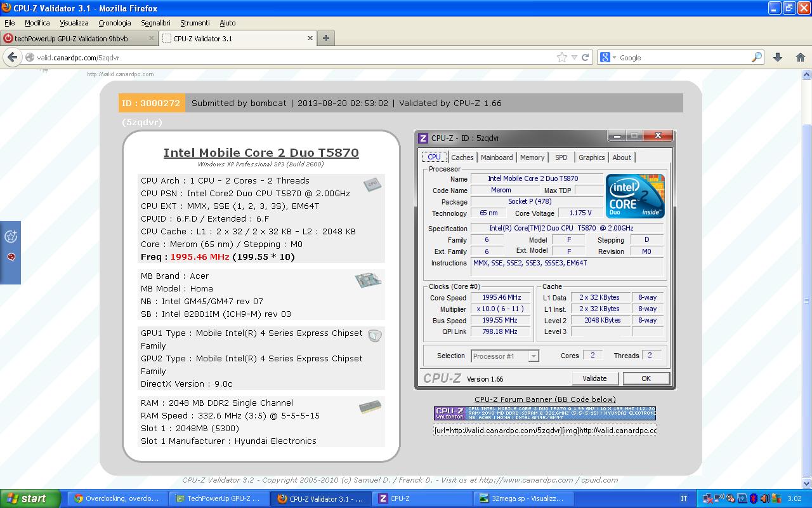Go to the Firefox home page
Screen dimensions: 812x508
(801, 57)
